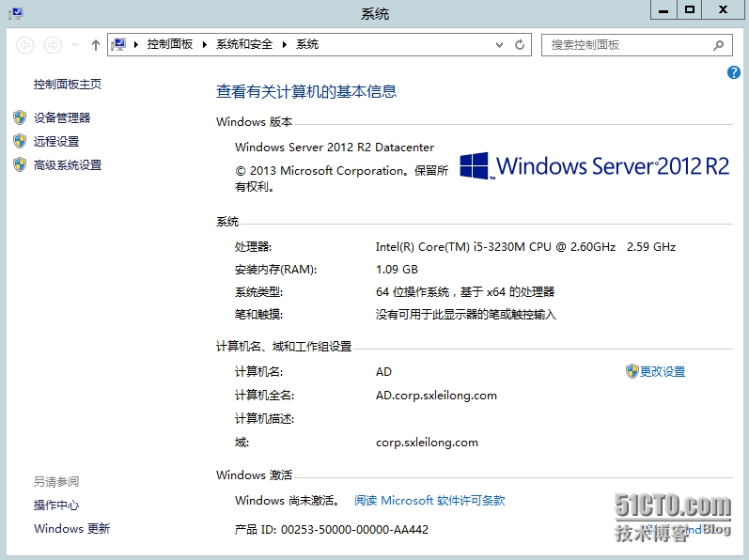Open recent locations dropdown arrow
749x560 pixels.
point(74,45)
